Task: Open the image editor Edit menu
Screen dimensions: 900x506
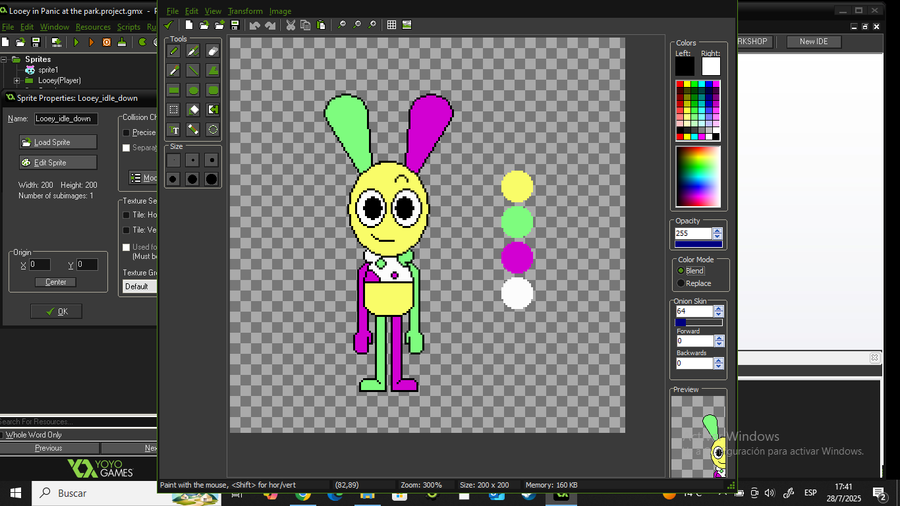Action: pos(192,11)
